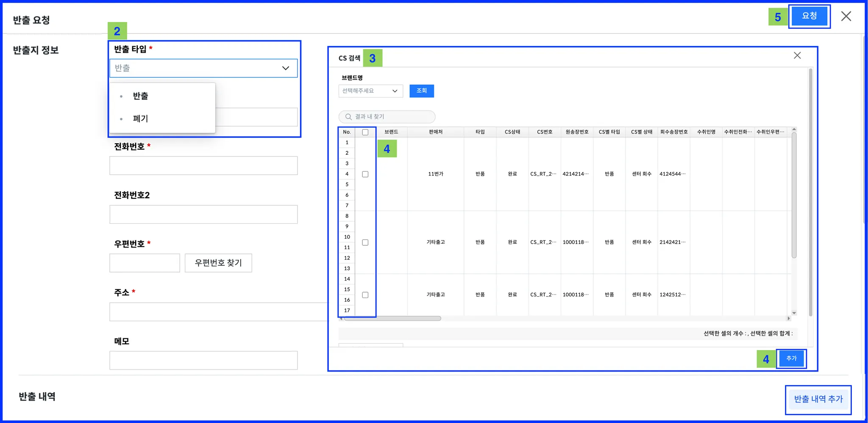Click the 4214214 원송장번호 cell

577,174
